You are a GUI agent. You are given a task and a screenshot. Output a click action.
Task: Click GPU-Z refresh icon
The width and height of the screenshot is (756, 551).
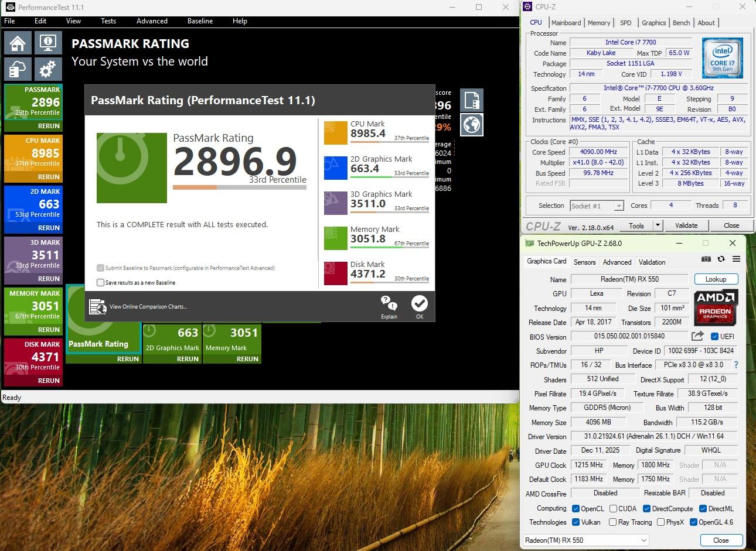[721, 259]
